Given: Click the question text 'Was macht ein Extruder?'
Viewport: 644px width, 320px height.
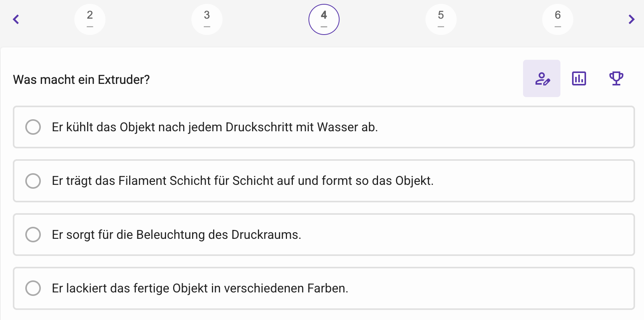Looking at the screenshot, I should pos(81,79).
